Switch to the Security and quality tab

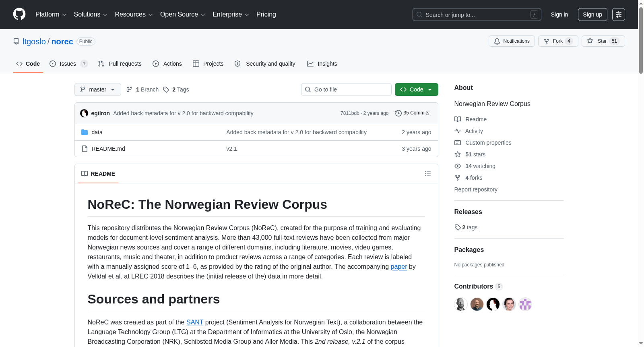265,64
